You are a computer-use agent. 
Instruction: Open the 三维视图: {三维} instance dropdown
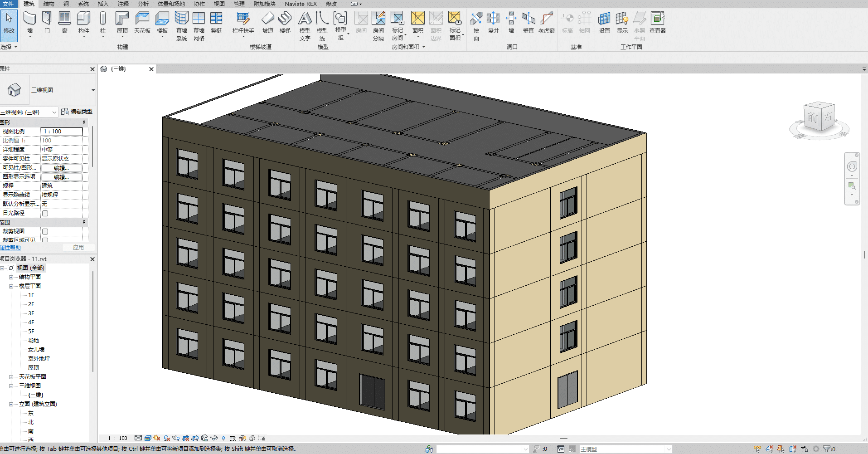[x=54, y=112]
